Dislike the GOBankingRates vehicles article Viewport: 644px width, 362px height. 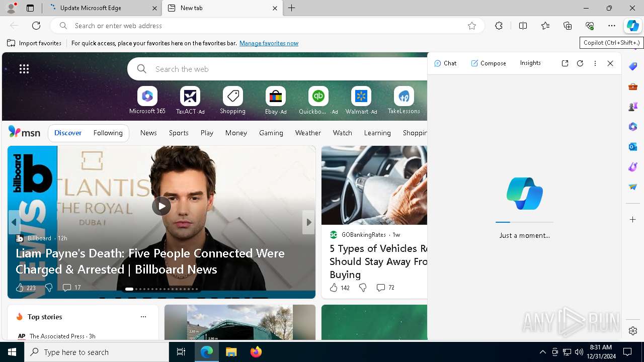coord(363,288)
